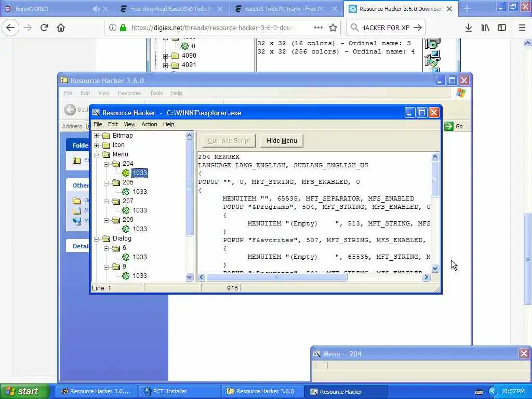Viewport: 532px width, 399px height.
Task: Click the script editor horizontal scrollbar thumb
Action: [277, 277]
